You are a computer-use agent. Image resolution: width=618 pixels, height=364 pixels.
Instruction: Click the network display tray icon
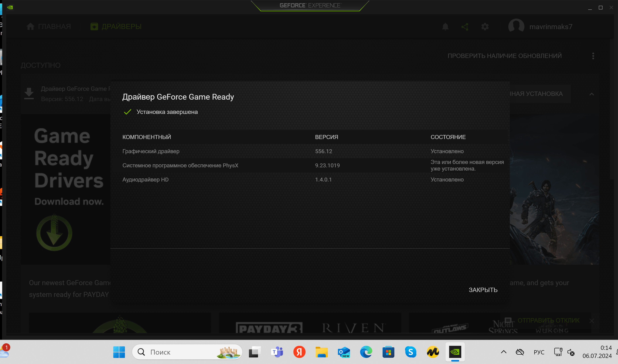pyautogui.click(x=558, y=352)
